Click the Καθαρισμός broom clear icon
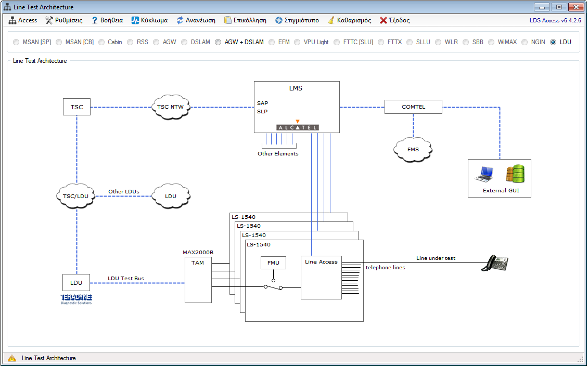This screenshot has width=588, height=367. pyautogui.click(x=331, y=20)
